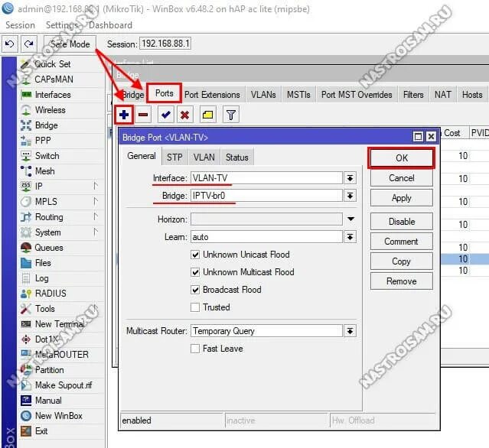Toggle Unknown Multicast Flood checkbox

(195, 272)
